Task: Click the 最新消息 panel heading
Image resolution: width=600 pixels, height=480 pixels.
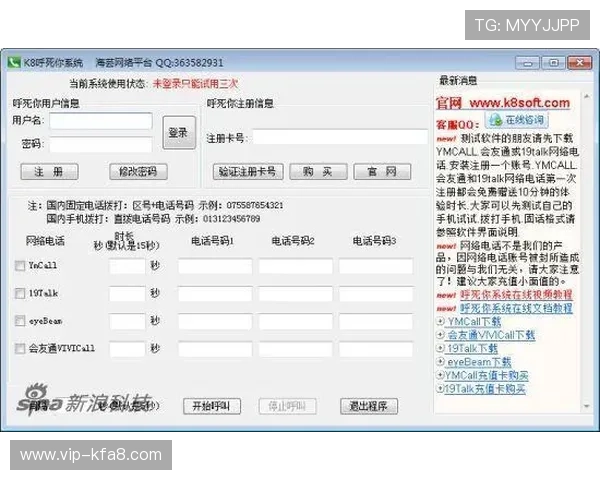Action: (x=458, y=80)
